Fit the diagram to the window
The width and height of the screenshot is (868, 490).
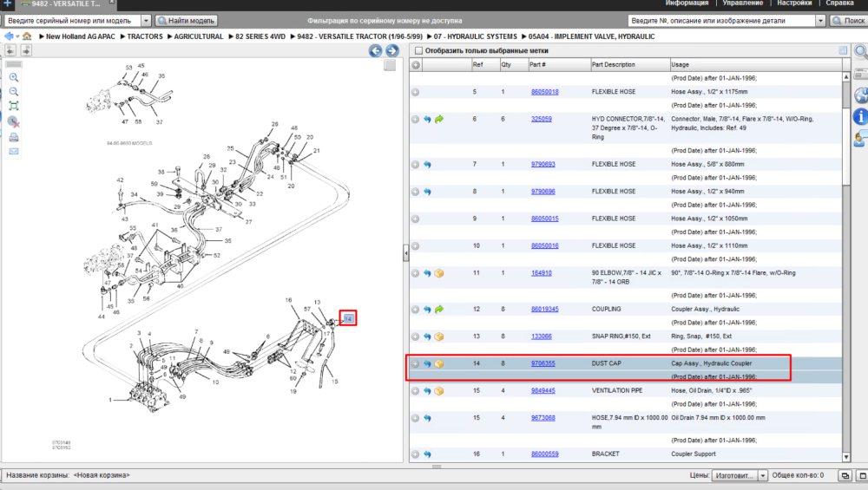(14, 106)
